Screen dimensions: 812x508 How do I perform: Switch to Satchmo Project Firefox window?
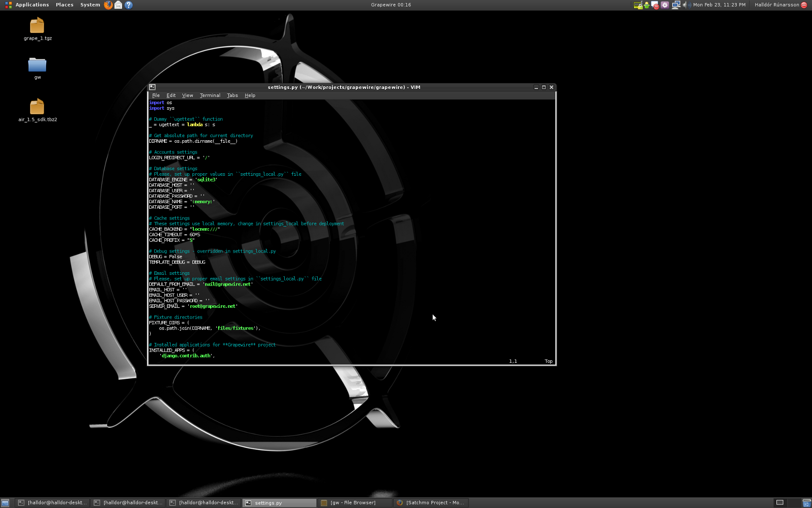pos(430,503)
